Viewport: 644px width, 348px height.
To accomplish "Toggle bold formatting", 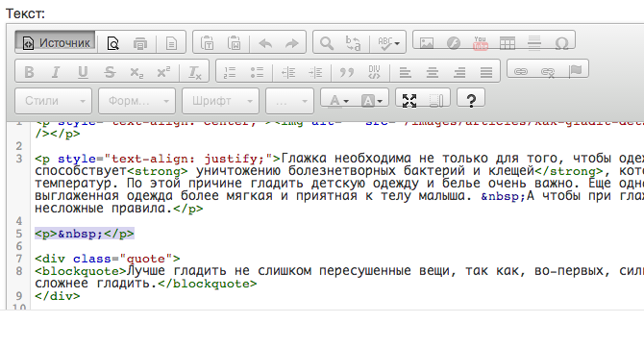I will (29, 72).
